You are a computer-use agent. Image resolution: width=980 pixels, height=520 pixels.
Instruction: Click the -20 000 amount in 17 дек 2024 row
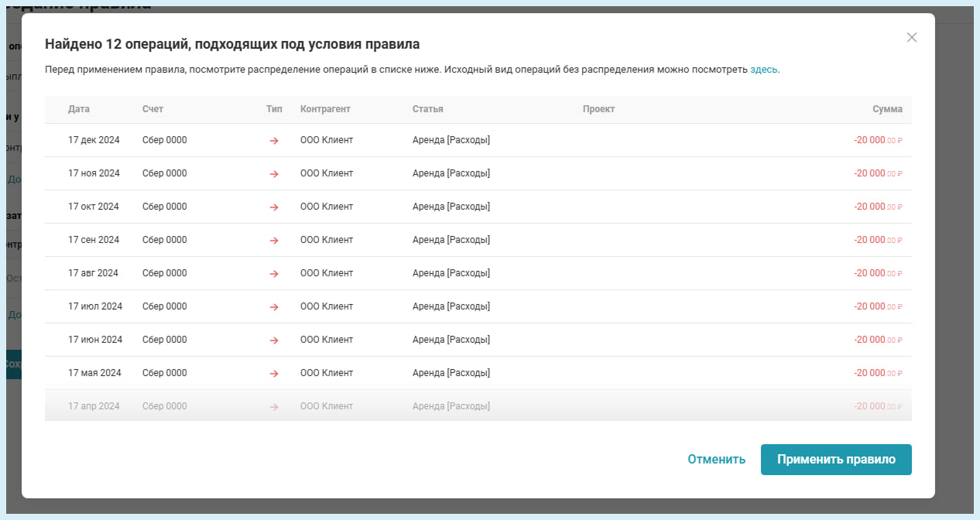[879, 140]
